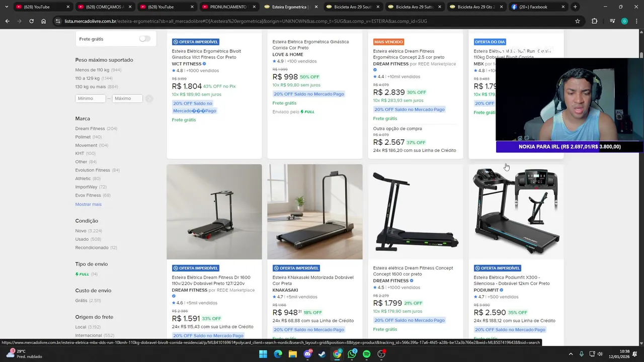This screenshot has height=362, width=644.
Task: Filter by brand Movement
Action: point(86,145)
